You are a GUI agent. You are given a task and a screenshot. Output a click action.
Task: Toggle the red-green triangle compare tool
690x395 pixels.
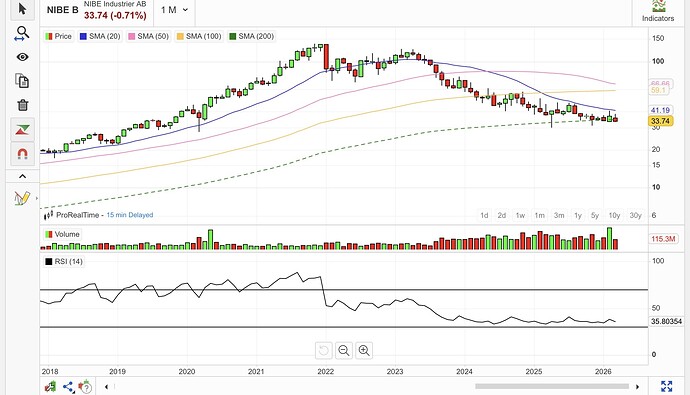point(22,129)
